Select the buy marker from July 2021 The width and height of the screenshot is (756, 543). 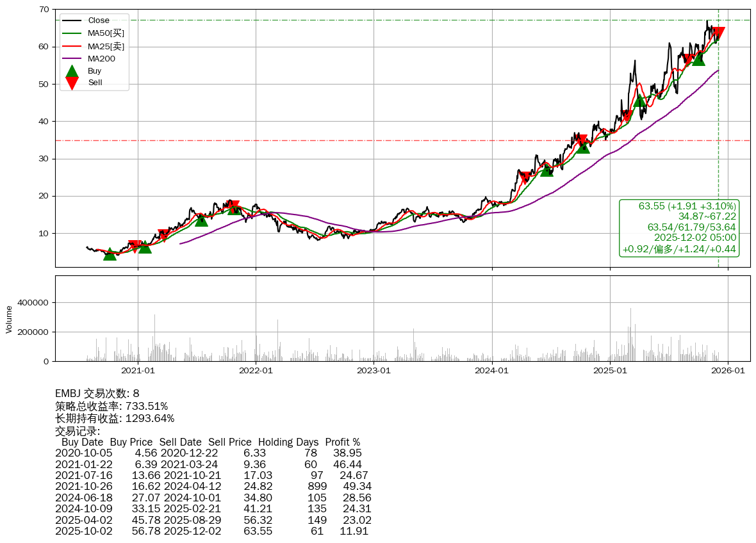click(201, 220)
